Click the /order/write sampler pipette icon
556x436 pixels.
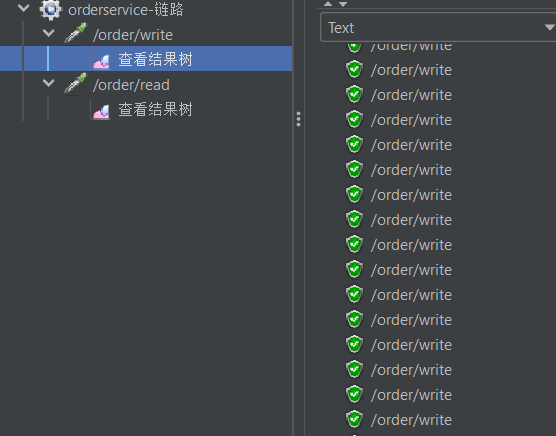pyautogui.click(x=76, y=34)
